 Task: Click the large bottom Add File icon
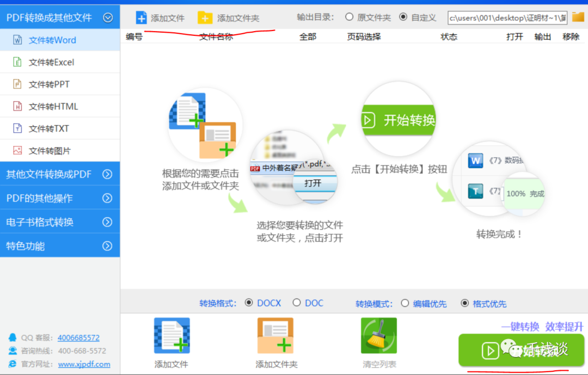(x=172, y=336)
